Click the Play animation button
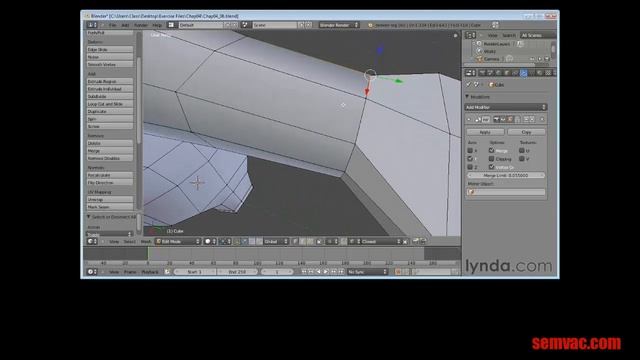This screenshot has width=640, height=360. 326,272
